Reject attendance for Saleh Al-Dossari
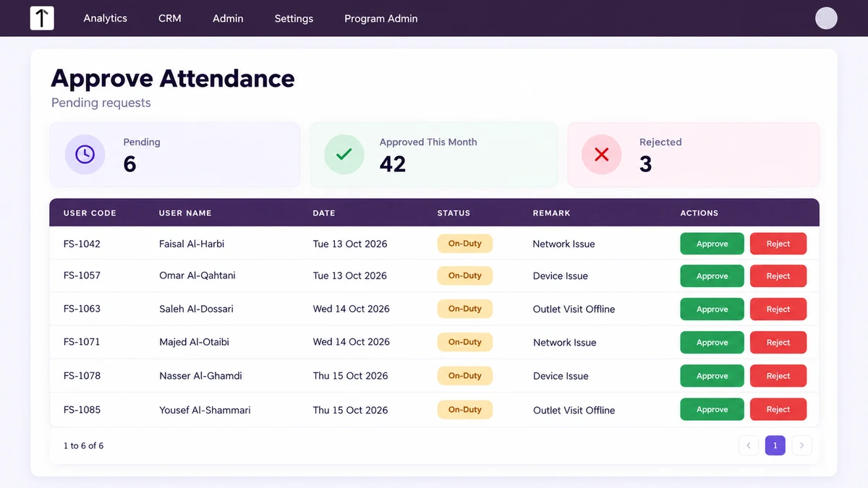This screenshot has width=868, height=488. pyautogui.click(x=778, y=309)
